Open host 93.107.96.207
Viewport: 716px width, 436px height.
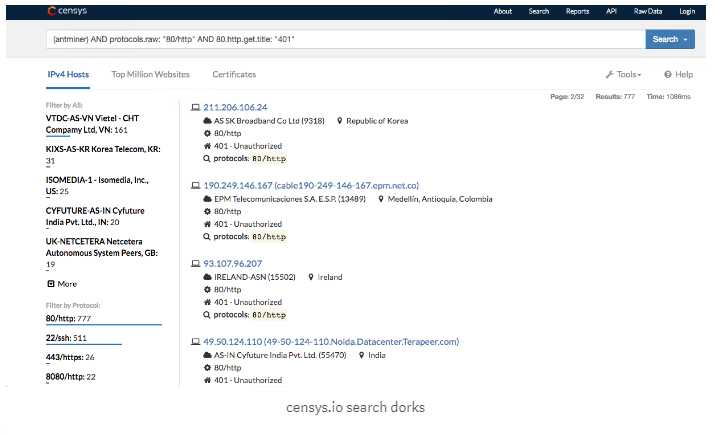tap(232, 263)
